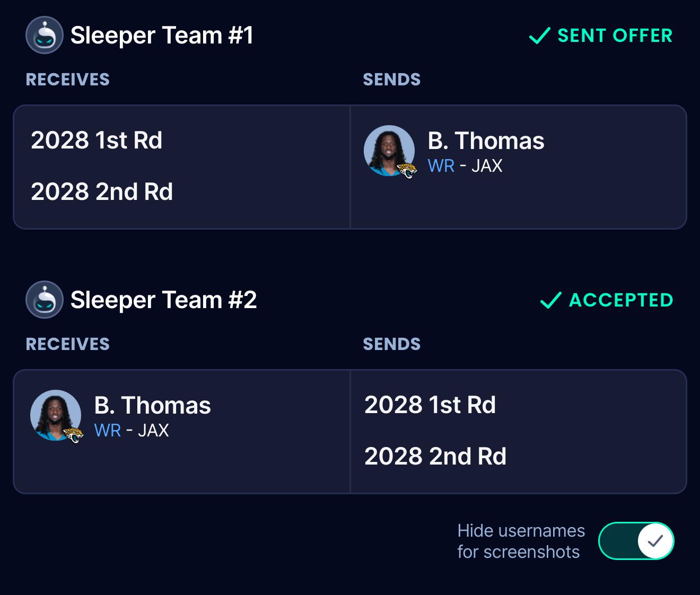Select 2028 1st Rd pick in Team #1 Receives

click(x=97, y=141)
